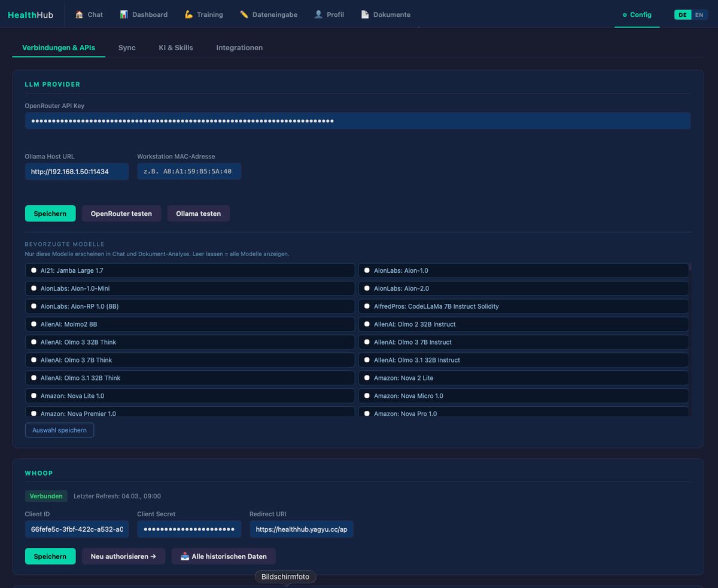Focus the Workstation MAC-Adresse field
718x588 pixels.
tap(189, 172)
